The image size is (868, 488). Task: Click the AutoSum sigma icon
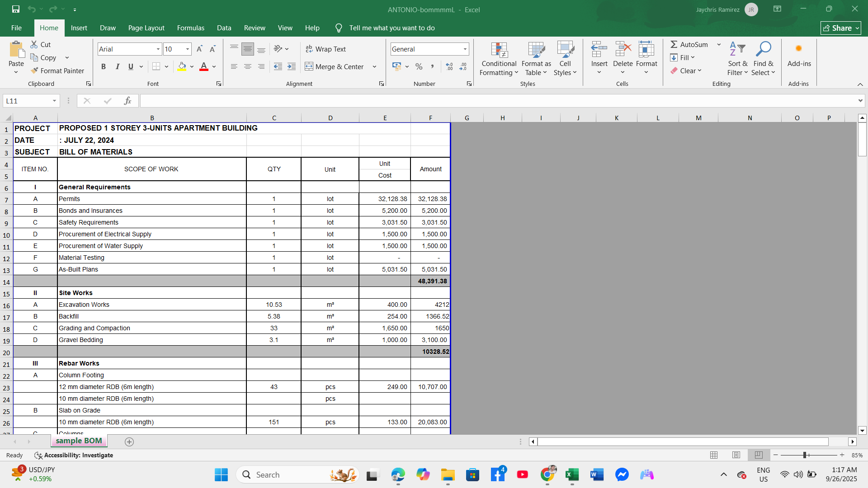coord(674,44)
